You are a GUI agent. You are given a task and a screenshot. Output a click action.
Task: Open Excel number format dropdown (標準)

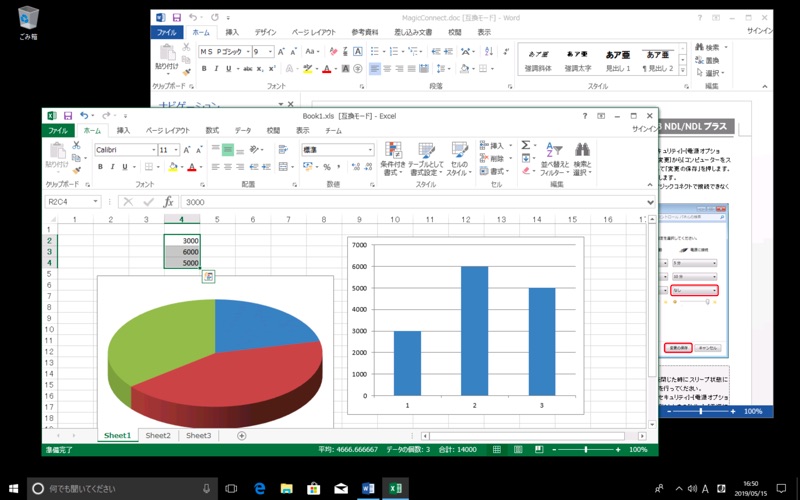(370, 150)
